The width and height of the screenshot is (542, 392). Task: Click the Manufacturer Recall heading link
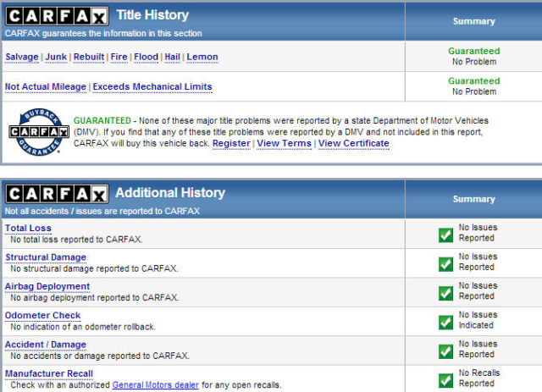point(49,373)
